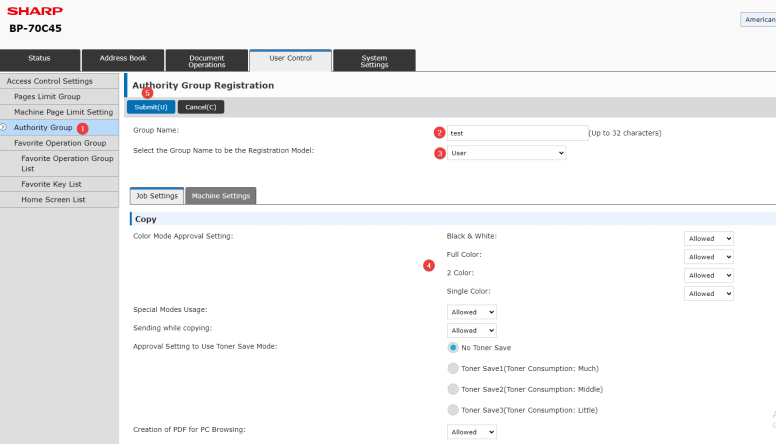Expand the Black & White approval dropdown
Viewport: 776px width, 444px height.
(x=708, y=239)
